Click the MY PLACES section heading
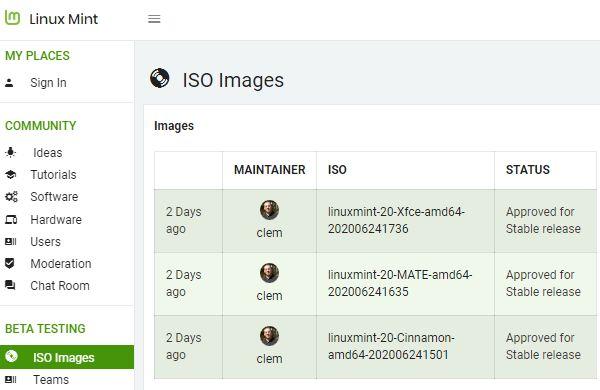Screen dimensions: 600x390 click(37, 56)
